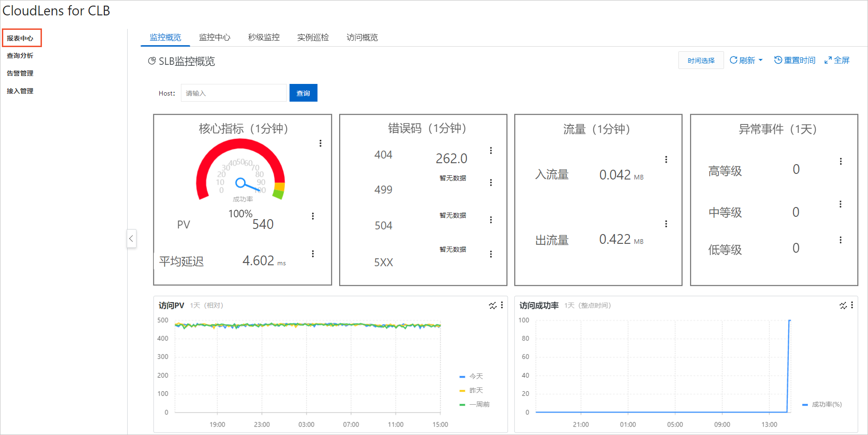
Task: Open the 访问成功率 chart options menu
Action: pos(852,305)
